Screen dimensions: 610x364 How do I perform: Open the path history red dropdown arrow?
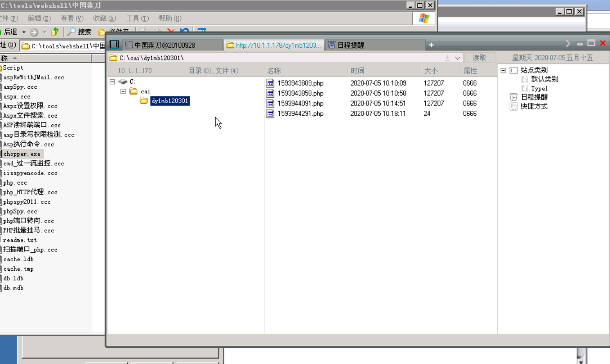(x=457, y=58)
